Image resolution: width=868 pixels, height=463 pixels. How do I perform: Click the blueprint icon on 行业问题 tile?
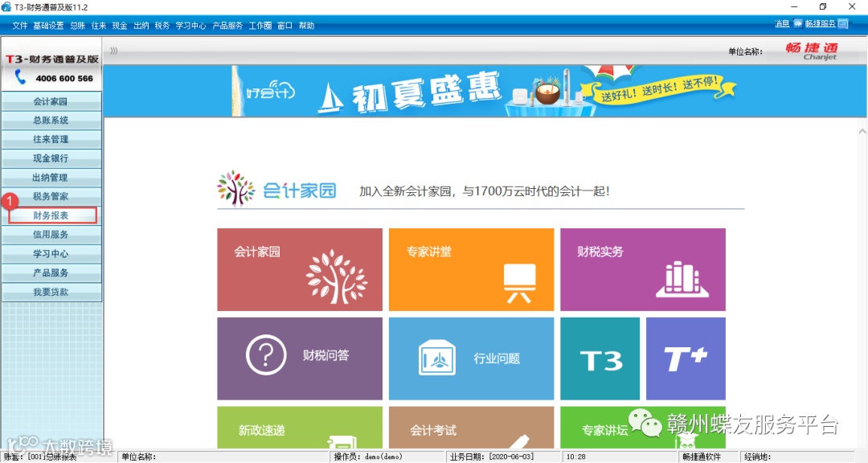pos(436,359)
